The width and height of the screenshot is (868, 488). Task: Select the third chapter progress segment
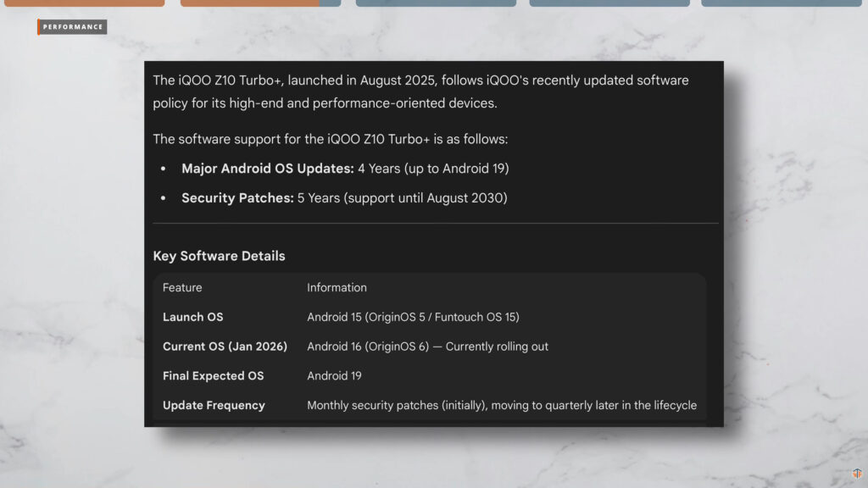coord(436,3)
